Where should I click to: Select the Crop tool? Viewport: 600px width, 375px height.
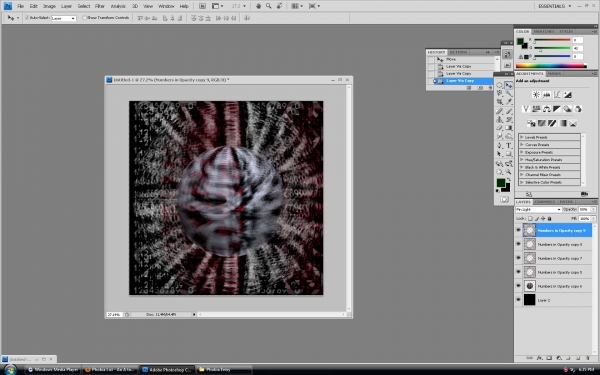pyautogui.click(x=500, y=102)
